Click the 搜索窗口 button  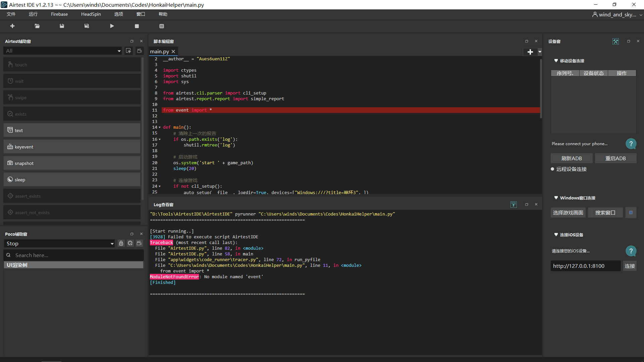click(605, 213)
